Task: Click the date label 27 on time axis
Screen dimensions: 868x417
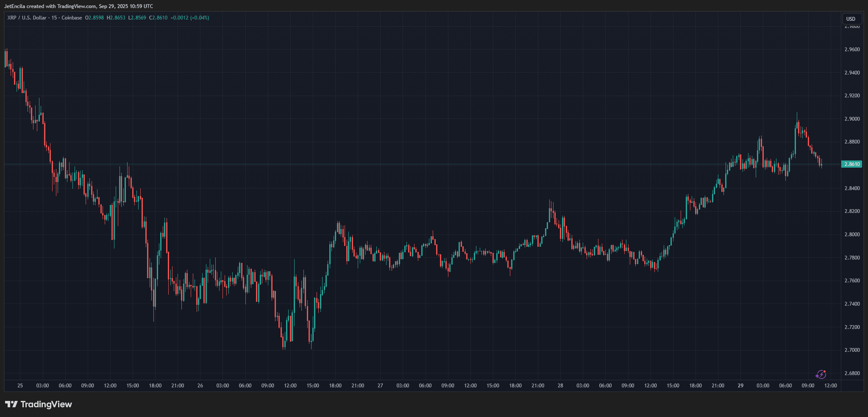Action: coord(380,386)
